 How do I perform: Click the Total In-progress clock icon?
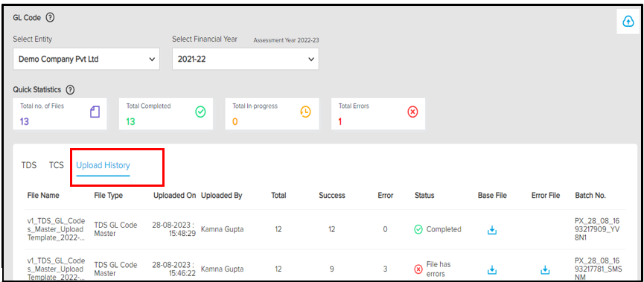305,112
